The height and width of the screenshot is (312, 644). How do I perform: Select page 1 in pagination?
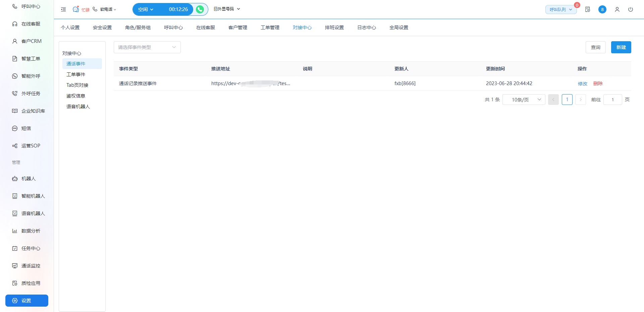click(567, 100)
